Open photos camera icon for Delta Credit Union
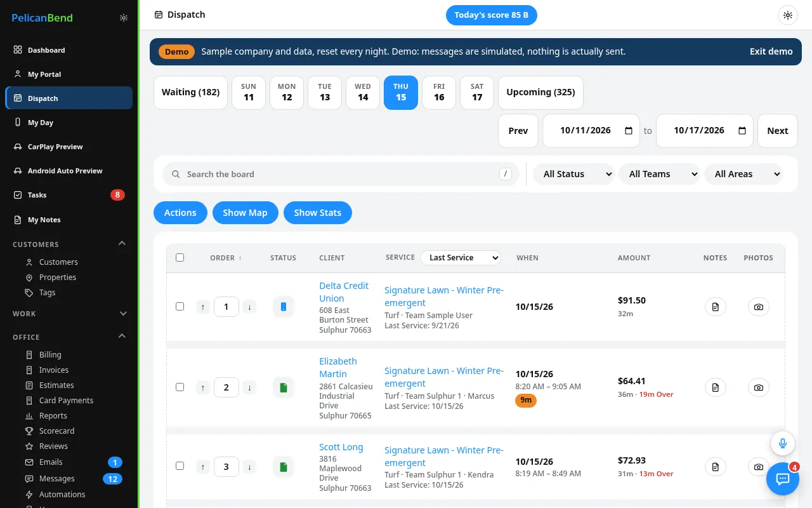Screen dimensions: 812x508 point(758,307)
